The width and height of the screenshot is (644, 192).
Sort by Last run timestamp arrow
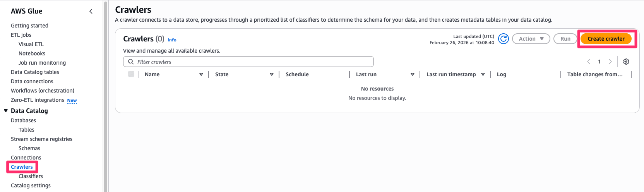[x=483, y=74]
